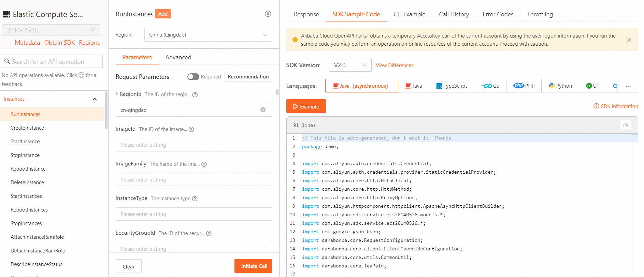Viewport: 644px width, 277px height.
Task: Choose Go as the SDK language
Action: 490,86
